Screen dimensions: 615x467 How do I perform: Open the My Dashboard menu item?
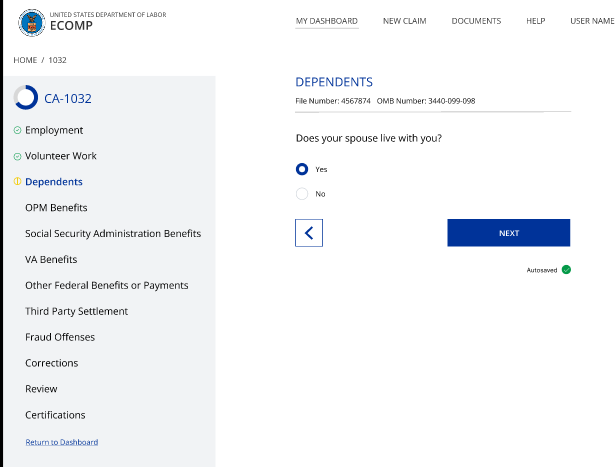click(327, 21)
